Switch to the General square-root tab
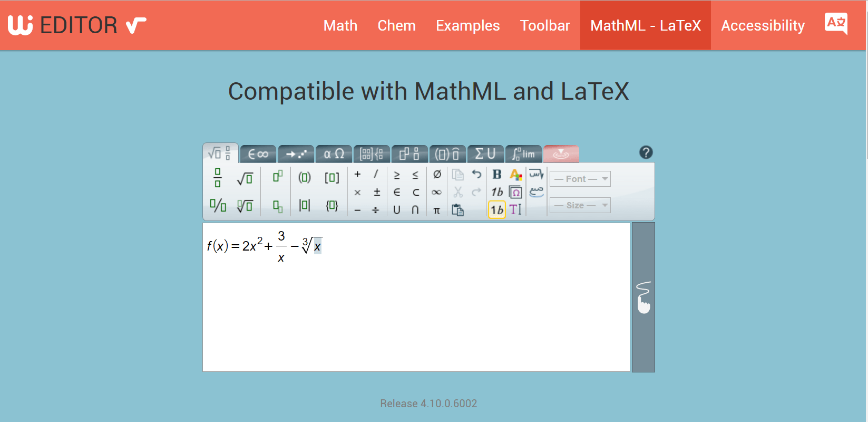 [220, 153]
